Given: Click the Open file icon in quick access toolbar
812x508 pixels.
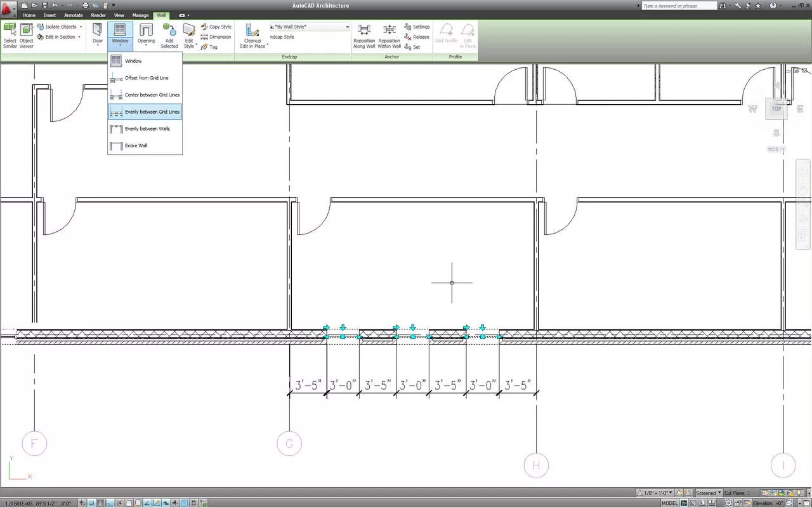Looking at the screenshot, I should tap(34, 6).
